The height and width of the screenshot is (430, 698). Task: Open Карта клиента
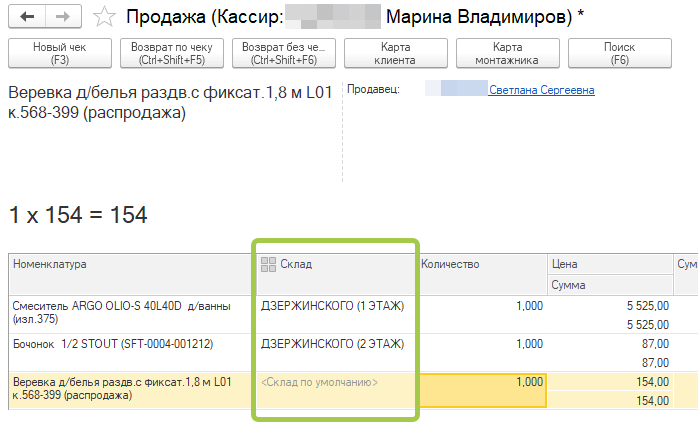(x=394, y=53)
